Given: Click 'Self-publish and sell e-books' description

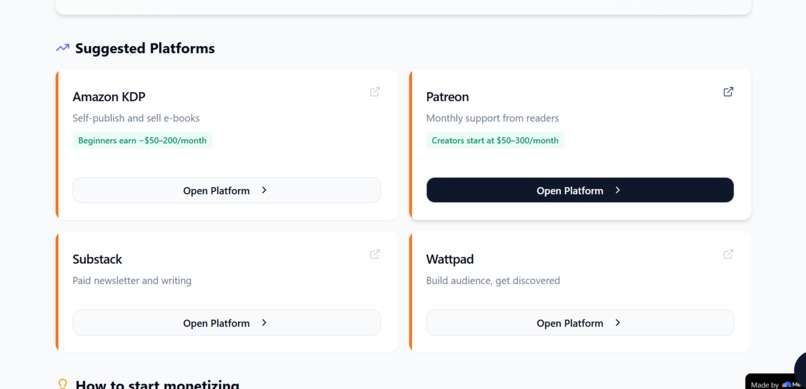Looking at the screenshot, I should [x=136, y=118].
